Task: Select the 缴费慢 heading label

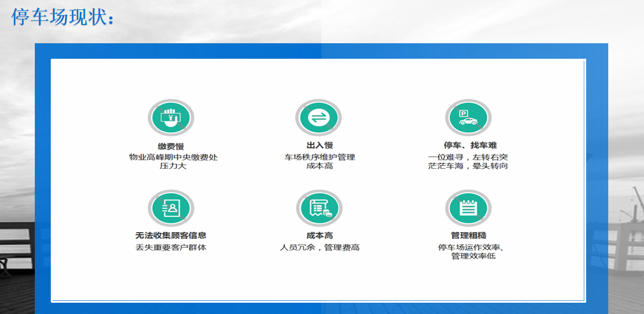Action: click(171, 145)
